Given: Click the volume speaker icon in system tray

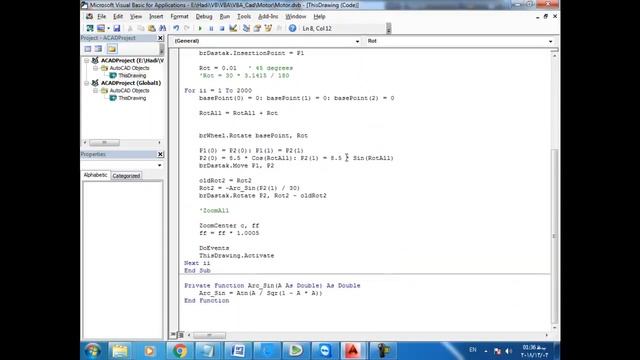Looking at the screenshot, I should pos(509,351).
